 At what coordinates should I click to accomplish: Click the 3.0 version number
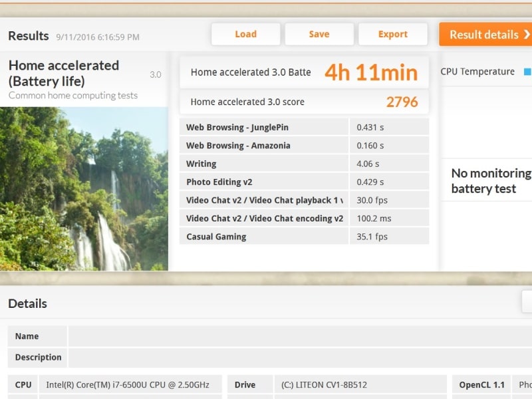click(x=156, y=74)
